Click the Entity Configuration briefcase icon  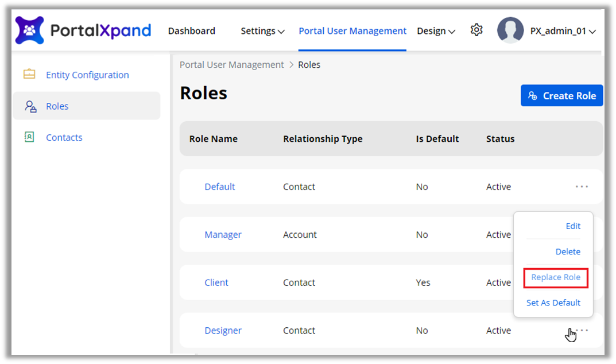coord(29,75)
